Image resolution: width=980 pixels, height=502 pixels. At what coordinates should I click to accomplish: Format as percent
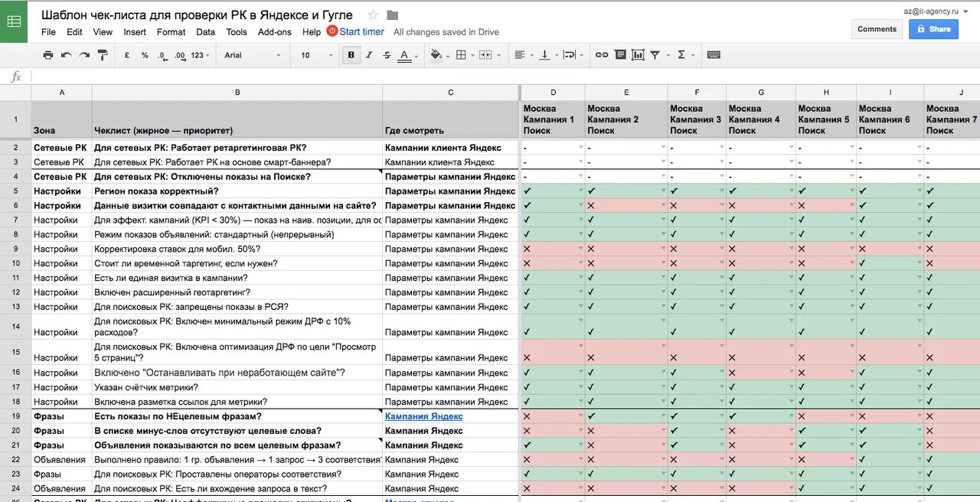click(x=145, y=55)
